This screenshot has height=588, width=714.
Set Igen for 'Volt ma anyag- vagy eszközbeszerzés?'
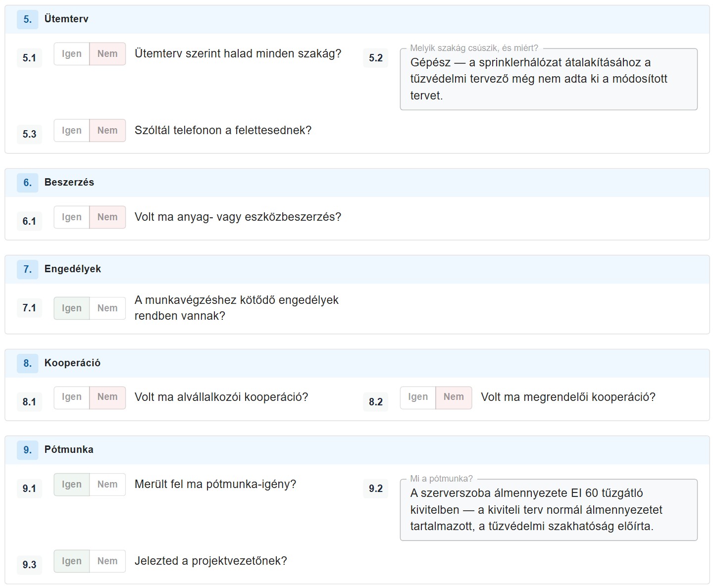tap(72, 217)
